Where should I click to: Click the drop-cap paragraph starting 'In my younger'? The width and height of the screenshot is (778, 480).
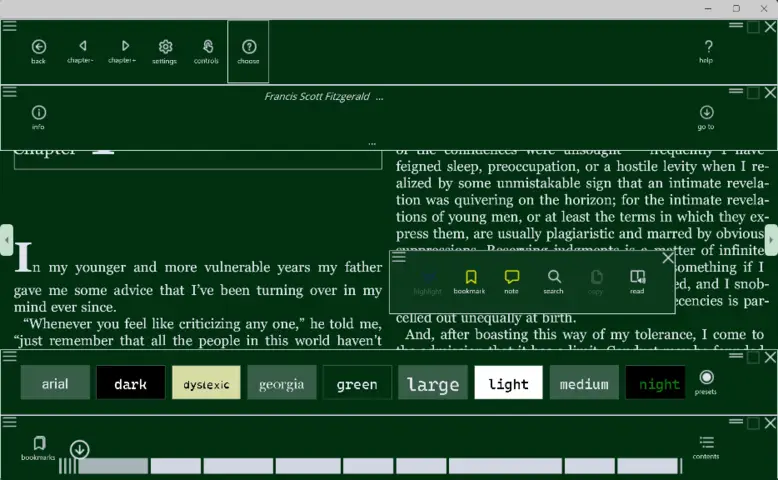click(198, 278)
